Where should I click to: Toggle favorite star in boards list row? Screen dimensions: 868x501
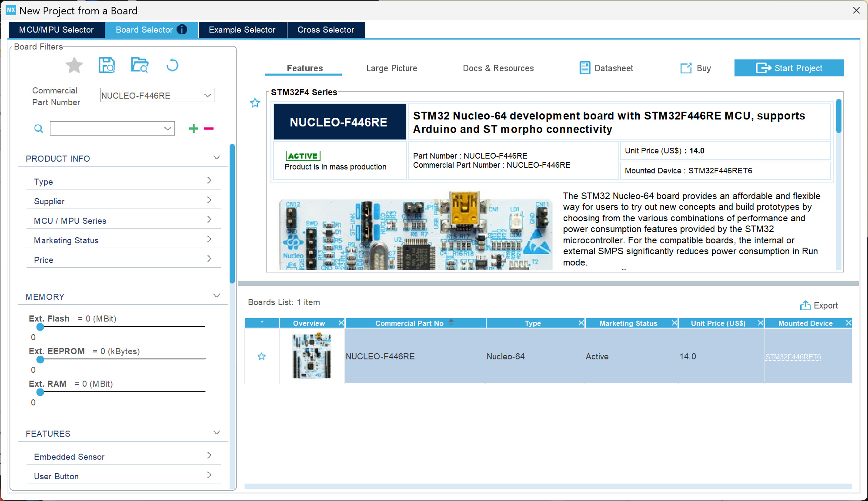[x=261, y=356]
